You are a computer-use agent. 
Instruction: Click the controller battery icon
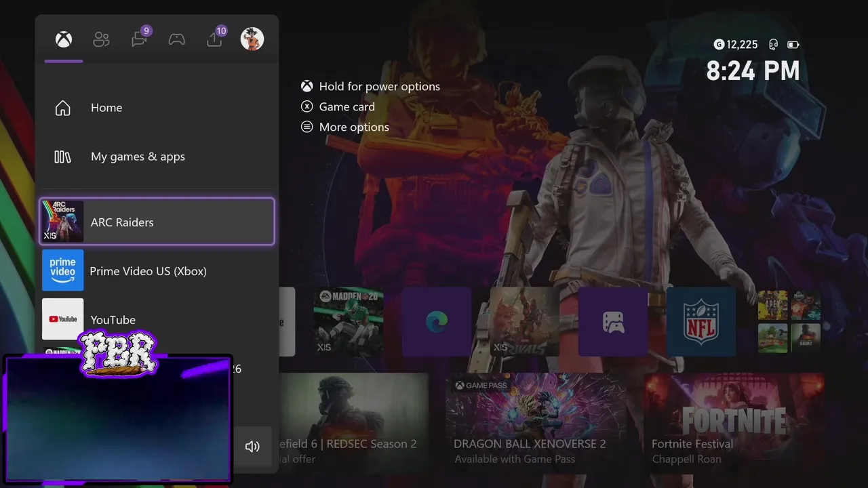point(793,45)
